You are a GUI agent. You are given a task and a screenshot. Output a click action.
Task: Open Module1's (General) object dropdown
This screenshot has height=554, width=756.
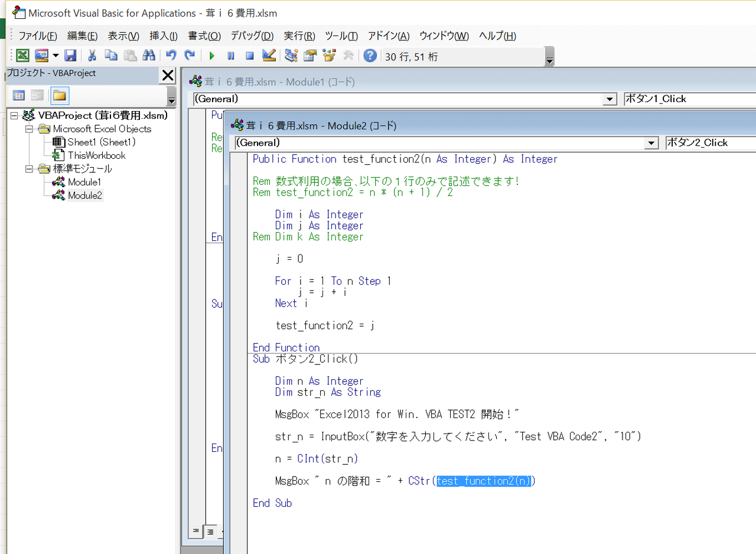pos(610,99)
